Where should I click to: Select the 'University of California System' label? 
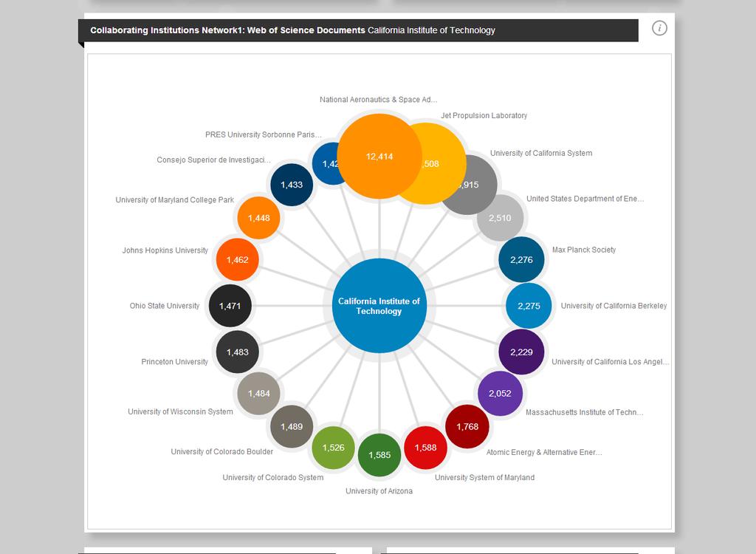[x=541, y=153]
